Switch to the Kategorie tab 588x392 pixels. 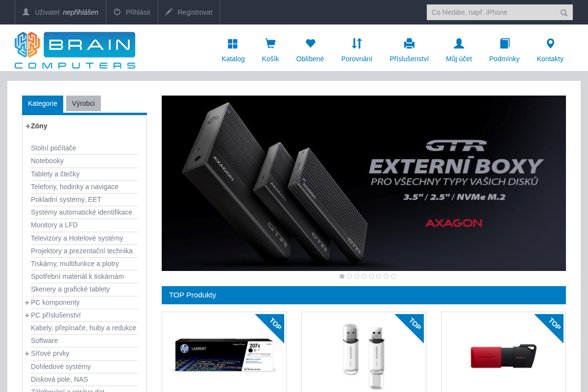pyautogui.click(x=43, y=103)
